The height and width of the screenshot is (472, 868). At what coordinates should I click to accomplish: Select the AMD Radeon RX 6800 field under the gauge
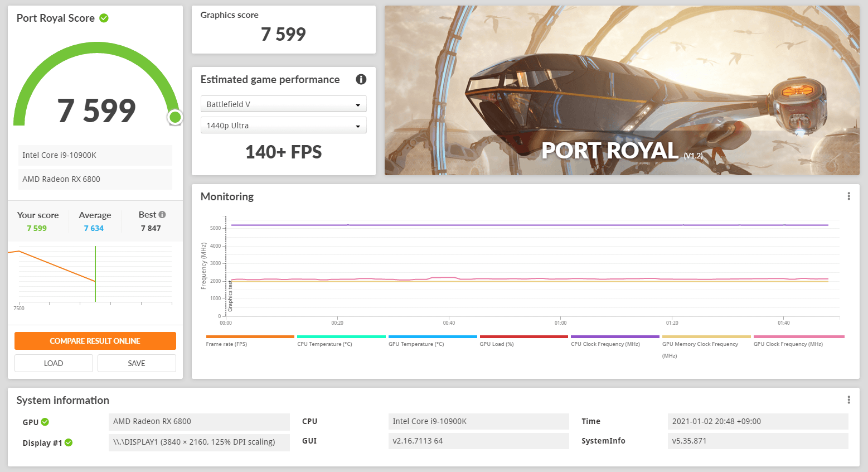tap(95, 179)
